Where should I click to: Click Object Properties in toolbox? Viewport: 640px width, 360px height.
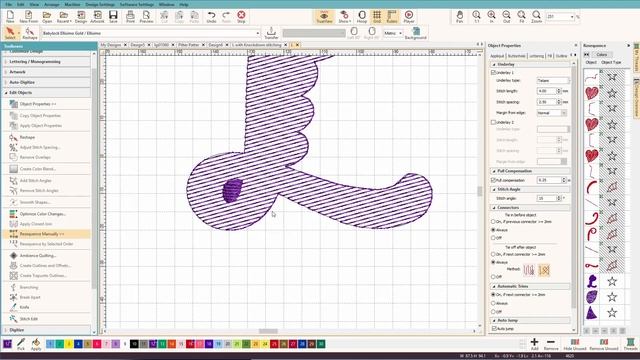pos(38,104)
